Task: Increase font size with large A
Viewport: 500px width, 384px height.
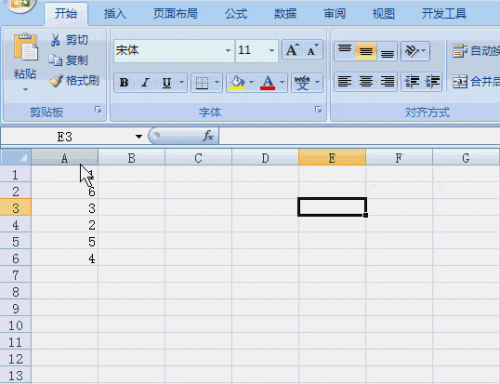Action: coord(292,50)
